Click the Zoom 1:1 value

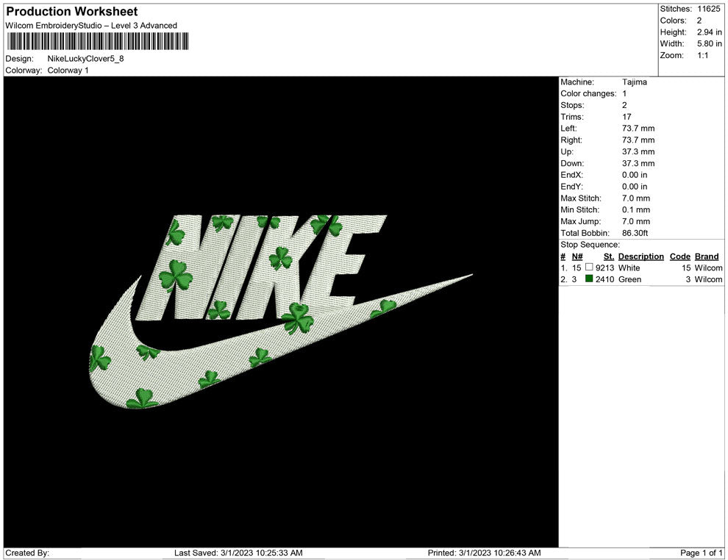point(702,56)
